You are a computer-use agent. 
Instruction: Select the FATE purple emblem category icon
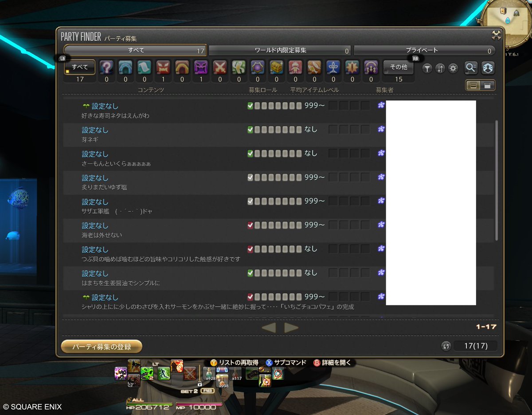click(258, 67)
